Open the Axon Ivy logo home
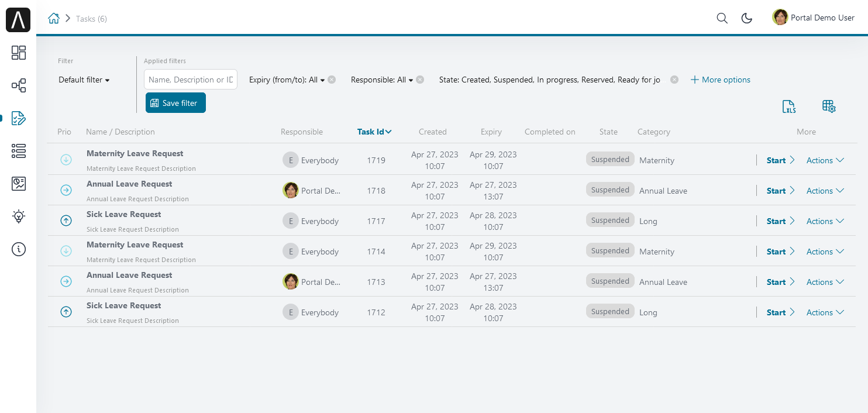 tap(18, 20)
